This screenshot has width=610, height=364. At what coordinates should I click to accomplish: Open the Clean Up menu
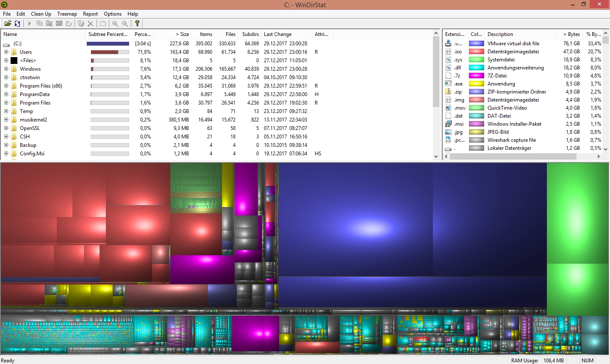41,14
